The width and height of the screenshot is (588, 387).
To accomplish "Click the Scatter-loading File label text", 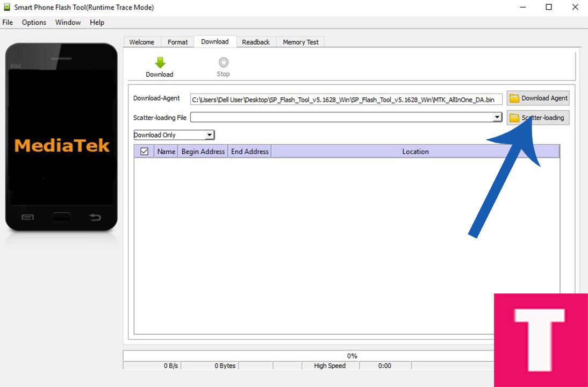I will click(x=160, y=118).
